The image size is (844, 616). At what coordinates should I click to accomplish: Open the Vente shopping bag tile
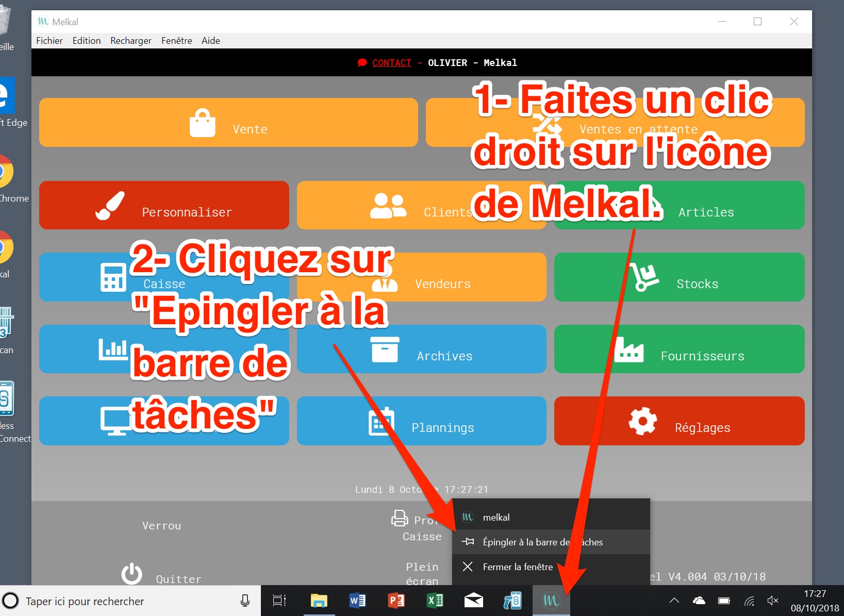coord(228,123)
